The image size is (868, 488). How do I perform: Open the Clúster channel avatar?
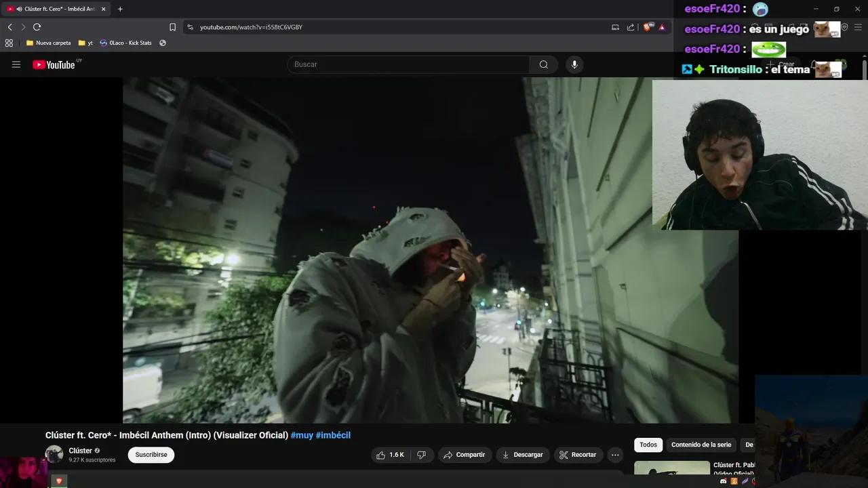pos(54,455)
